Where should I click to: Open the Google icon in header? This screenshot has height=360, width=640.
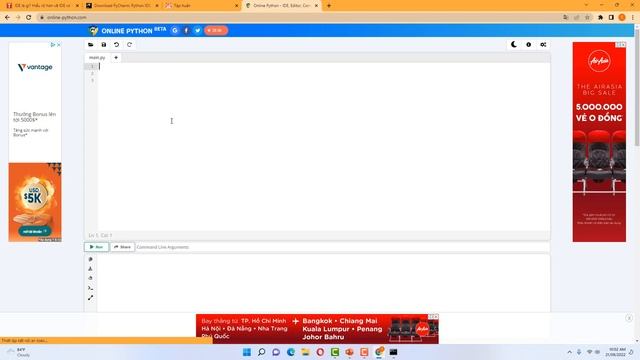pyautogui.click(x=175, y=31)
